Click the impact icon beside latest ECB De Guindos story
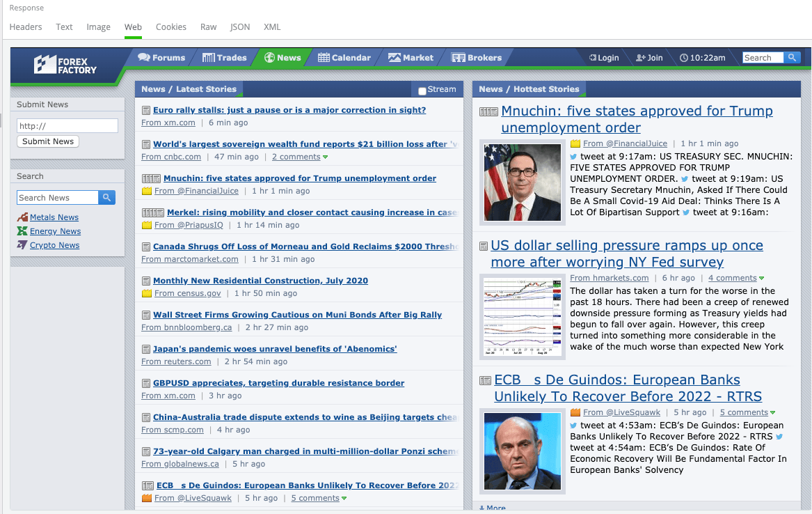The width and height of the screenshot is (812, 514). point(148,486)
